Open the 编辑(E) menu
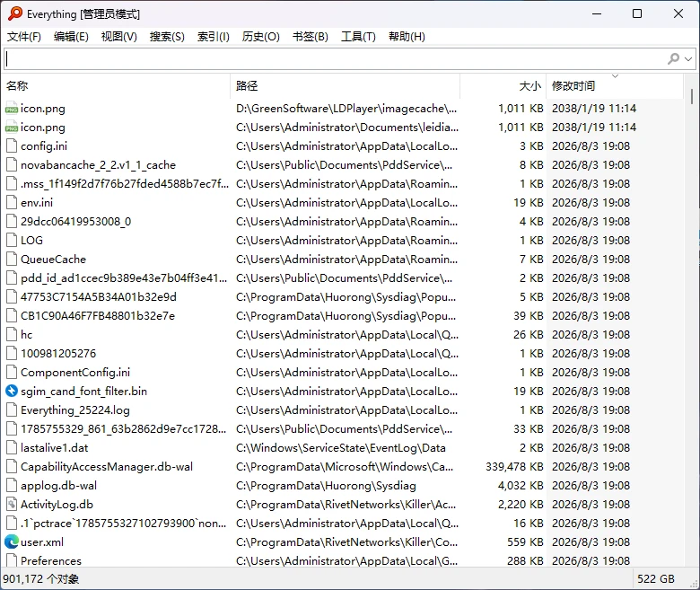Viewport: 700px width, 590px height. [x=71, y=37]
